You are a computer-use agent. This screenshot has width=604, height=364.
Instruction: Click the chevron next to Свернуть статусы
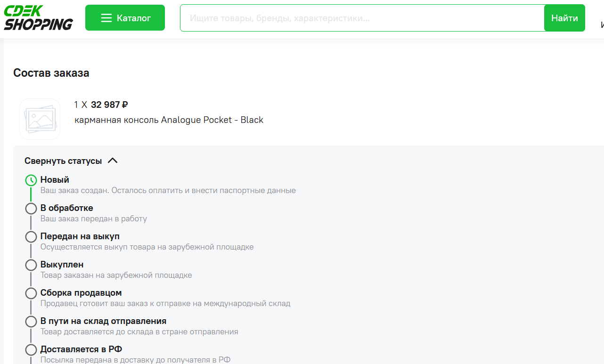tap(113, 161)
